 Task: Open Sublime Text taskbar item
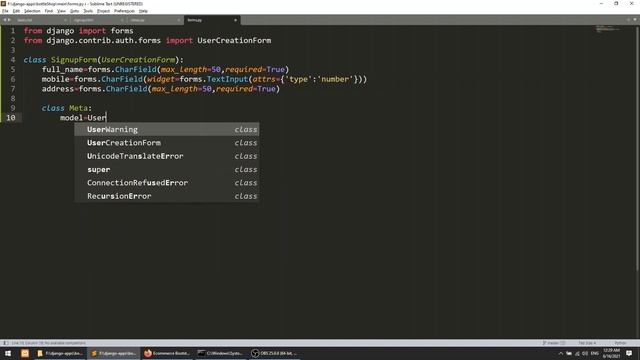point(114,353)
